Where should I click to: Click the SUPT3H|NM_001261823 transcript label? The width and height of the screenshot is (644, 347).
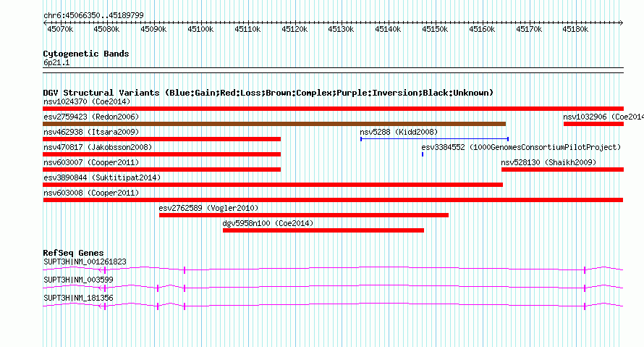[x=85, y=262]
